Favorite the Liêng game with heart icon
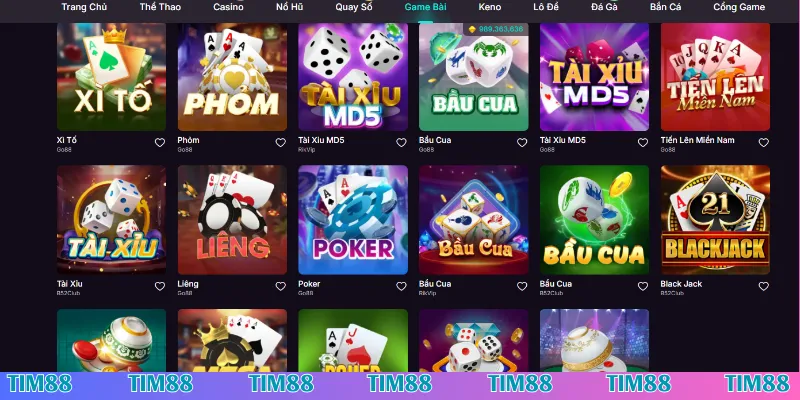 click(x=281, y=287)
